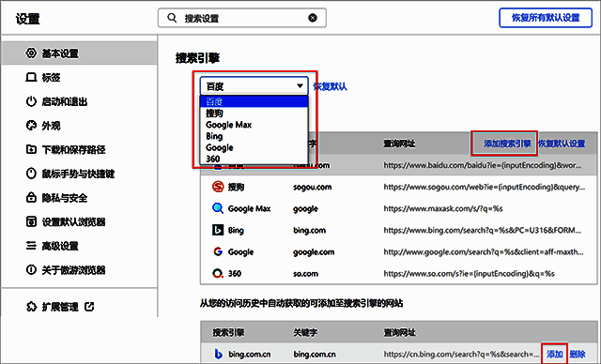Open 隐私与安全 settings
This screenshot has height=364, width=601.
click(x=65, y=198)
